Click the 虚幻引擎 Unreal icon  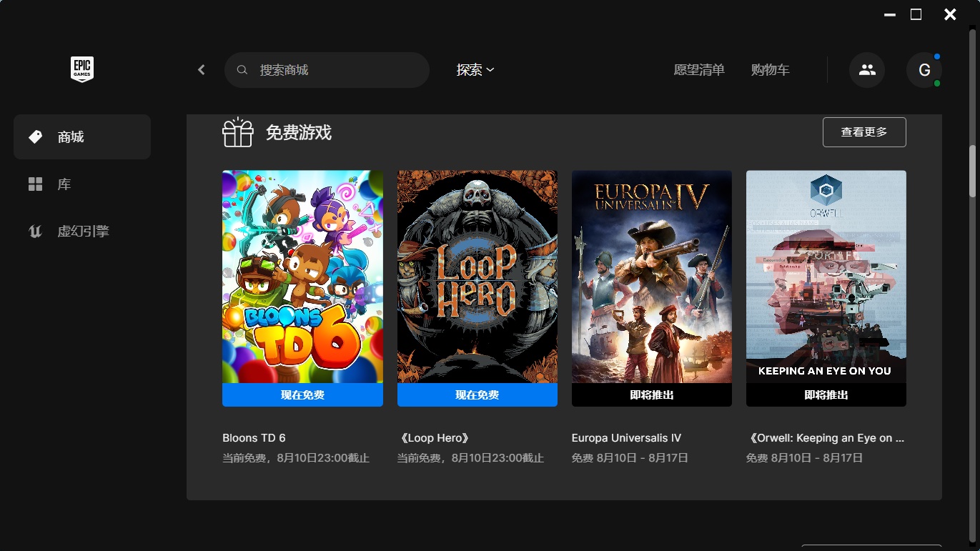click(35, 232)
